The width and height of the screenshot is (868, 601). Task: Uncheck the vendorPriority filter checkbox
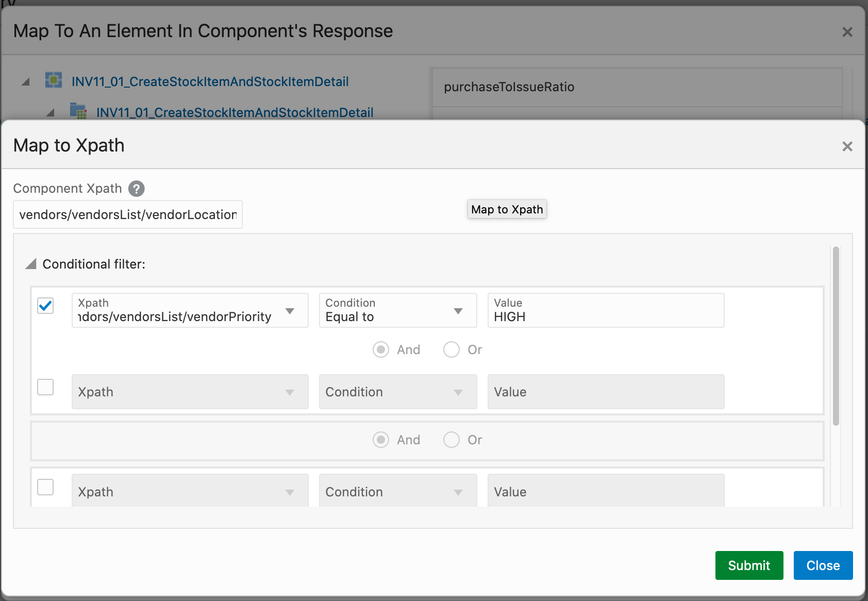(x=46, y=306)
